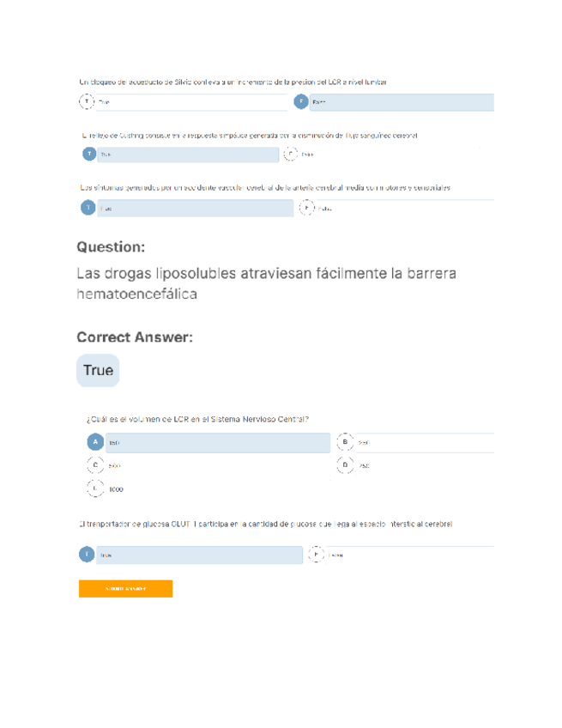Select True for the GLUT 1 transporter question

[x=87, y=555]
